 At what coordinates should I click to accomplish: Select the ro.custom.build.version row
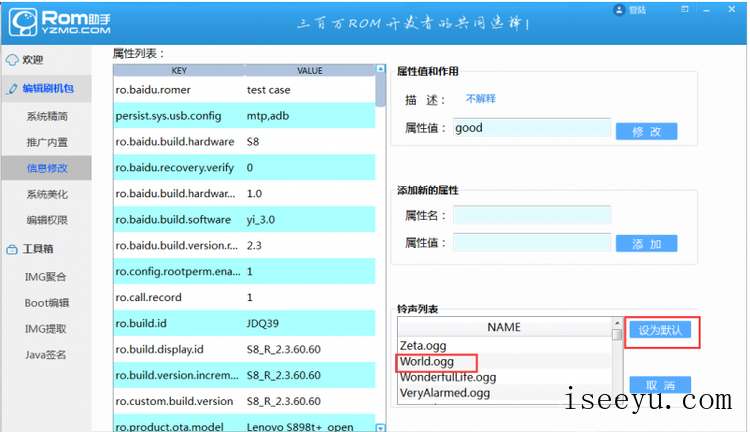(x=244, y=401)
